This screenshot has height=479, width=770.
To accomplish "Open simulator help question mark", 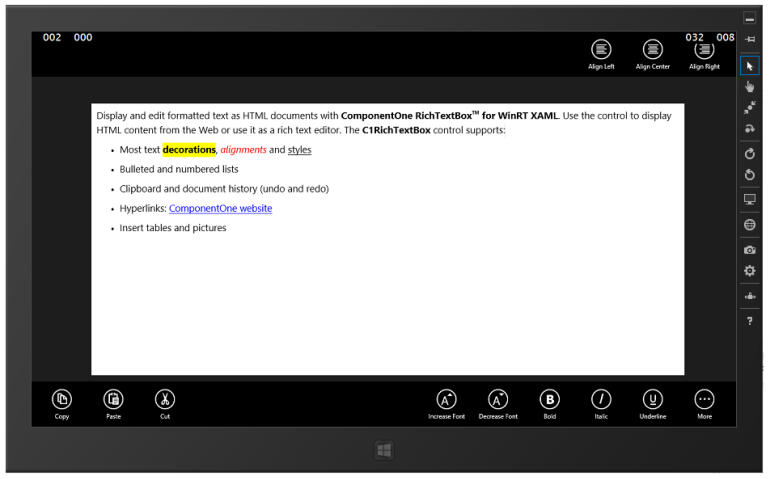I will click(x=749, y=321).
